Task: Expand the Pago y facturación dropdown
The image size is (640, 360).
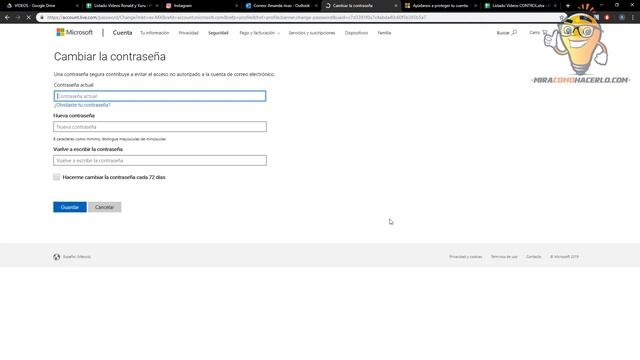Action: click(x=259, y=33)
